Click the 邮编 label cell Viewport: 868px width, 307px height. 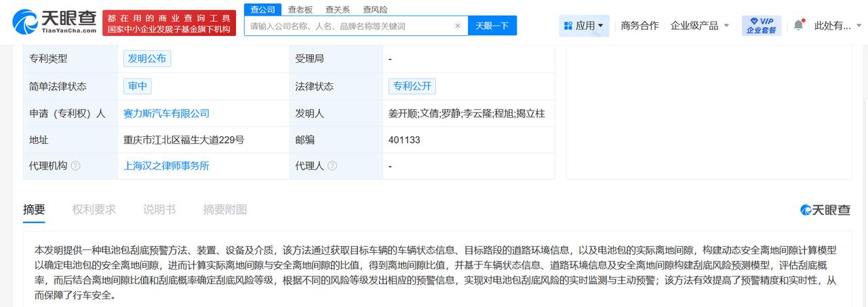336,140
